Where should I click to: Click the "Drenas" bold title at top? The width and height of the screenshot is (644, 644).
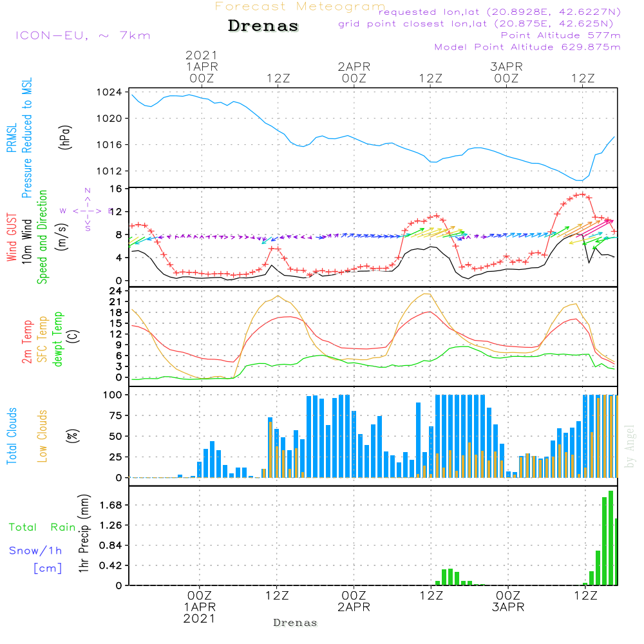(263, 26)
